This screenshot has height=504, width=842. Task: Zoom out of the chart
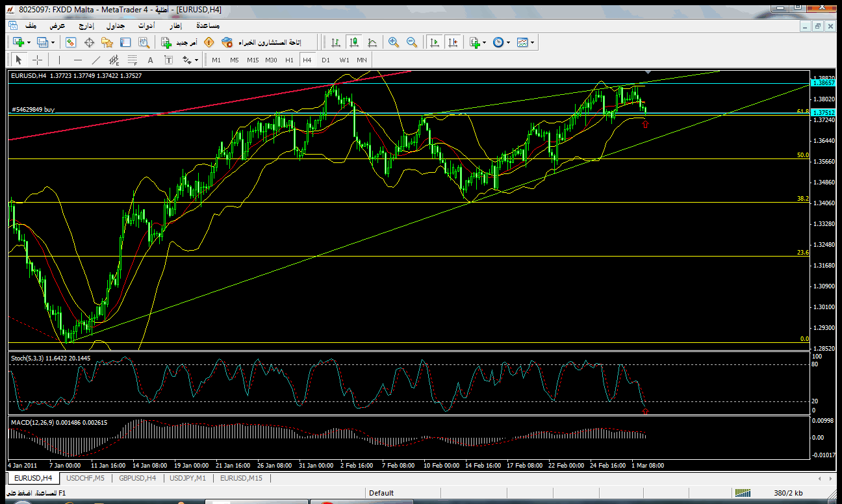412,42
